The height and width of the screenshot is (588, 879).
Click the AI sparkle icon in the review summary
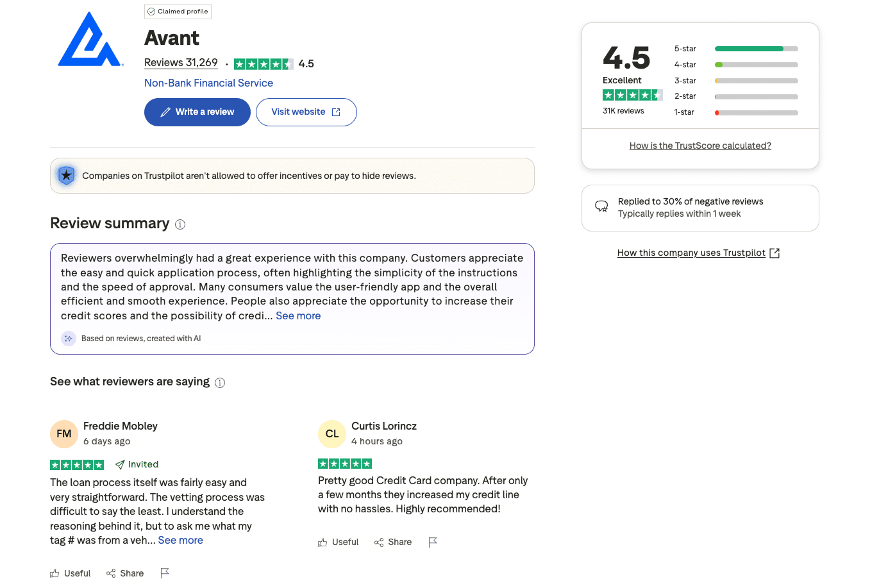point(68,338)
